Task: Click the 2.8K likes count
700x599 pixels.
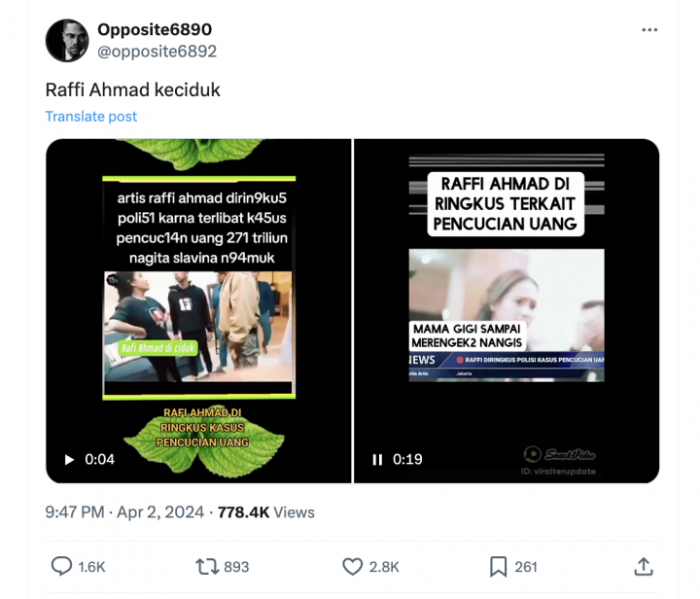Action: pos(384,567)
